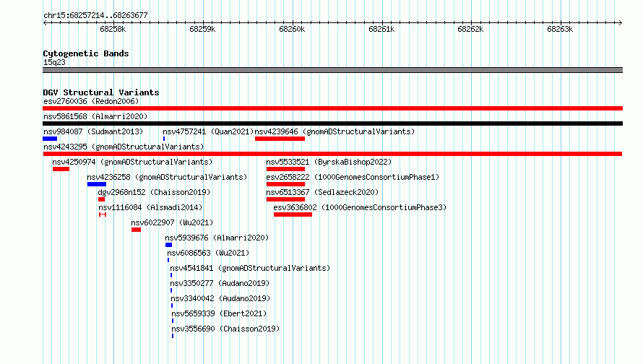The image size is (643, 364).
Task: Click red bar under nsv6513367
Action: (285, 199)
